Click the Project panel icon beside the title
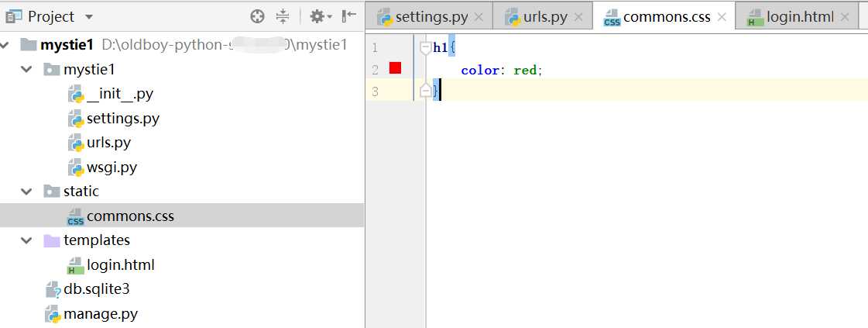Image resolution: width=868 pixels, height=328 pixels. (x=14, y=16)
